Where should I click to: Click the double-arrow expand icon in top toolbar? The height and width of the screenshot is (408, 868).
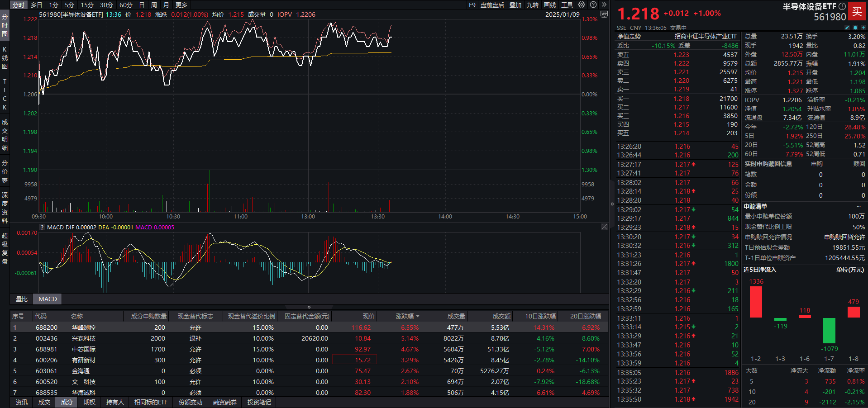click(604, 5)
